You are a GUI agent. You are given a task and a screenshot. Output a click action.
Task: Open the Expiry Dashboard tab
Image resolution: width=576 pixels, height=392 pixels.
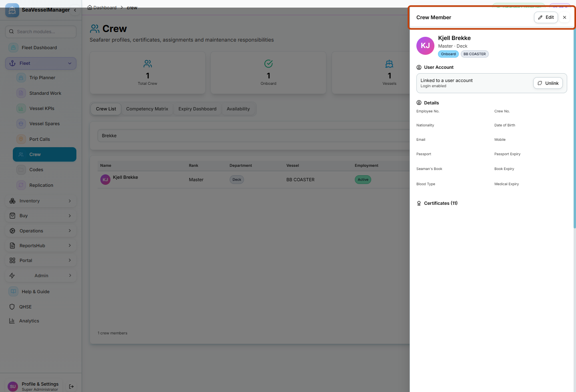pos(197,109)
